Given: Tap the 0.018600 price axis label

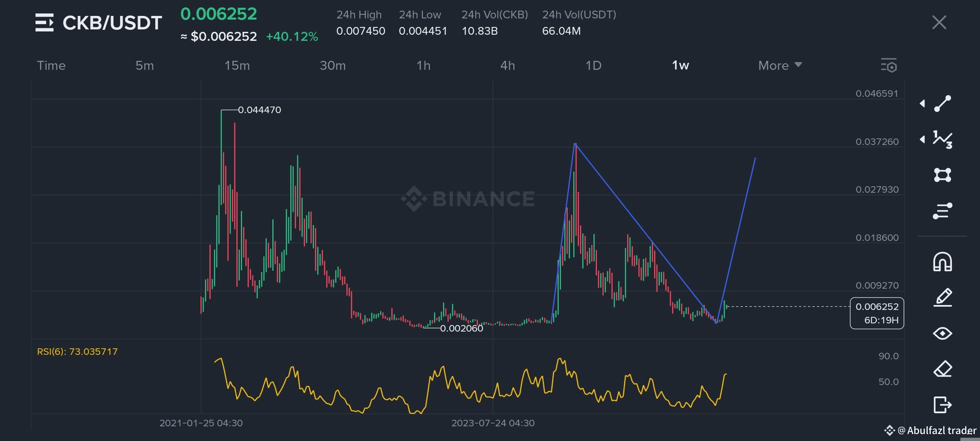Looking at the screenshot, I should (877, 238).
